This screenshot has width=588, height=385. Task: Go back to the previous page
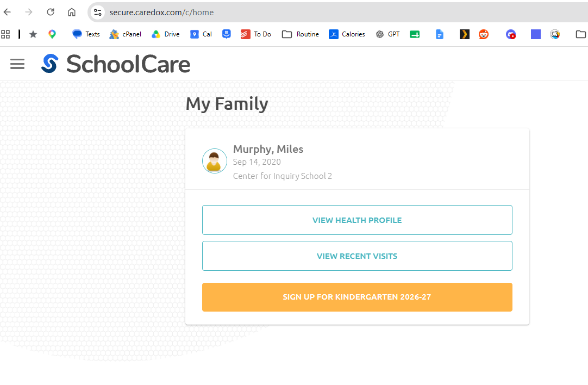coord(7,13)
